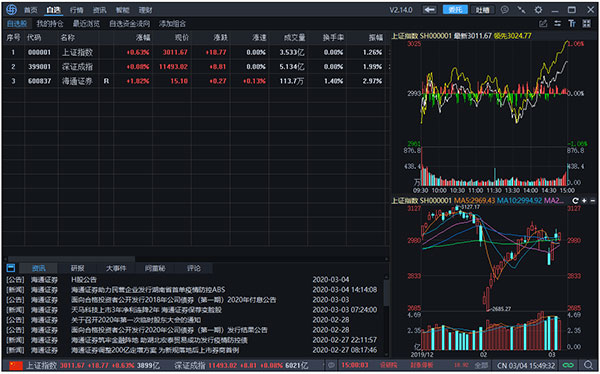Open the 首页 home menu
600x374 pixels.
point(31,10)
